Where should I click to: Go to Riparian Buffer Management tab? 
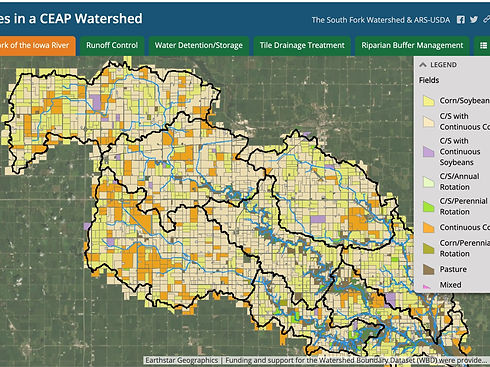tap(412, 45)
